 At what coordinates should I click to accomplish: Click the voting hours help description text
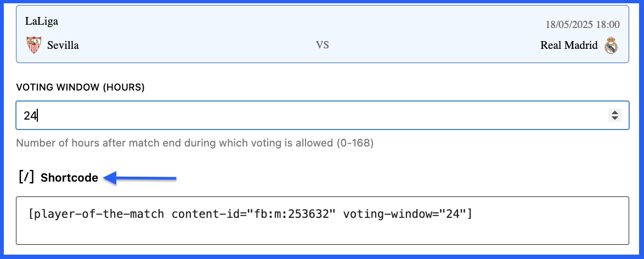tap(195, 143)
